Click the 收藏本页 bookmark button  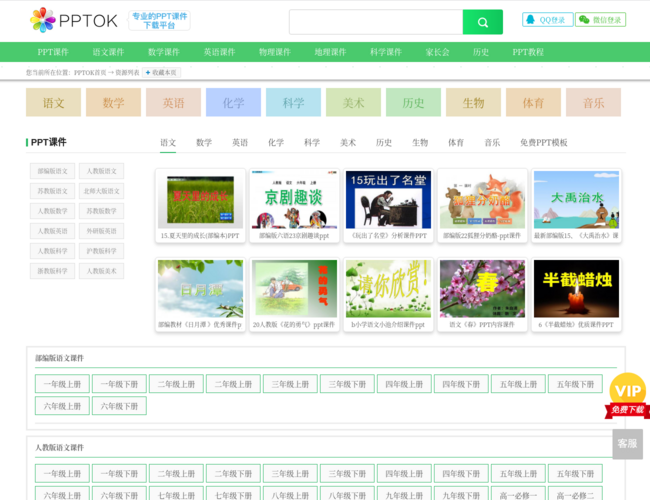coord(160,73)
